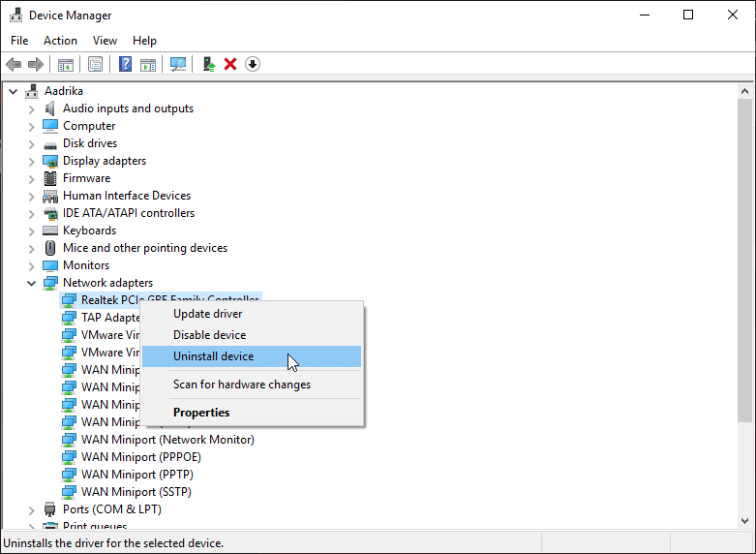Click the Aadrika computer root icon

coord(32,91)
